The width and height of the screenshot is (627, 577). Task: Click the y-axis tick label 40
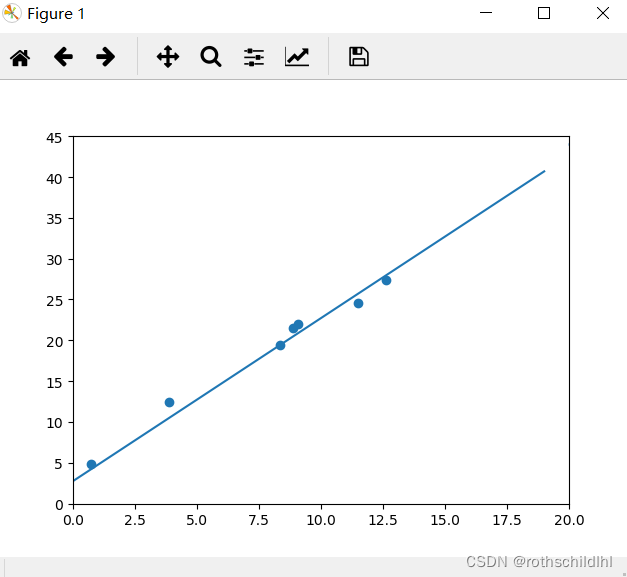tap(54, 179)
